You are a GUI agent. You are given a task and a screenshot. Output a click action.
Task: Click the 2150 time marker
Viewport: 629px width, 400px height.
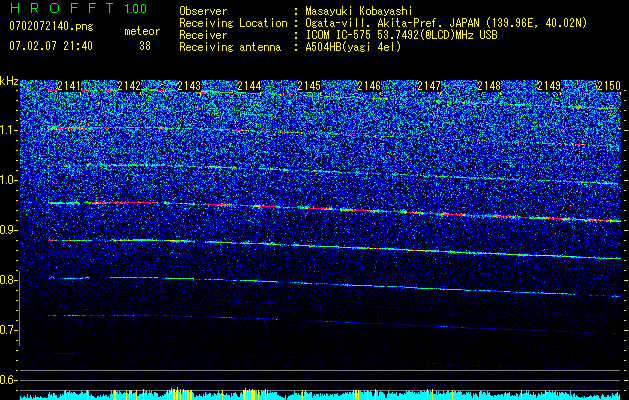(x=609, y=85)
